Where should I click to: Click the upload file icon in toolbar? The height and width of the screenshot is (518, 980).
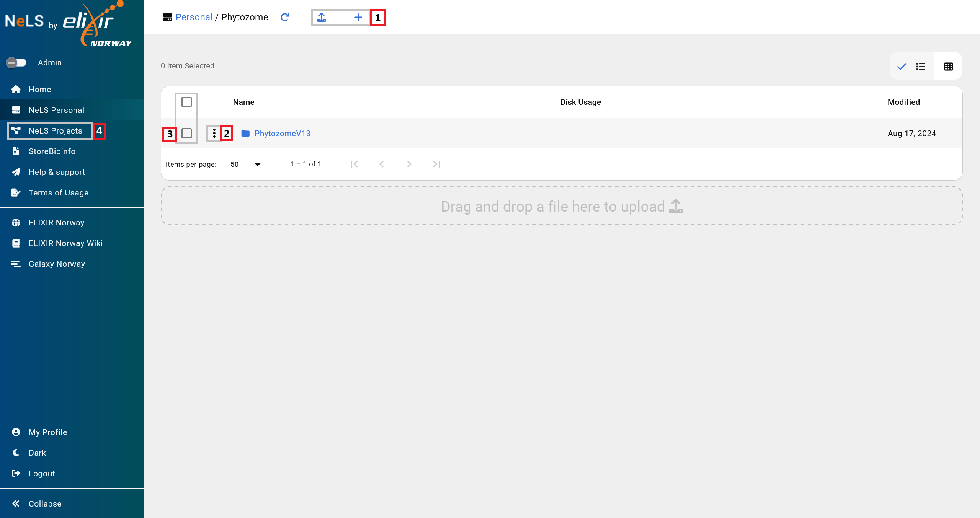[322, 17]
